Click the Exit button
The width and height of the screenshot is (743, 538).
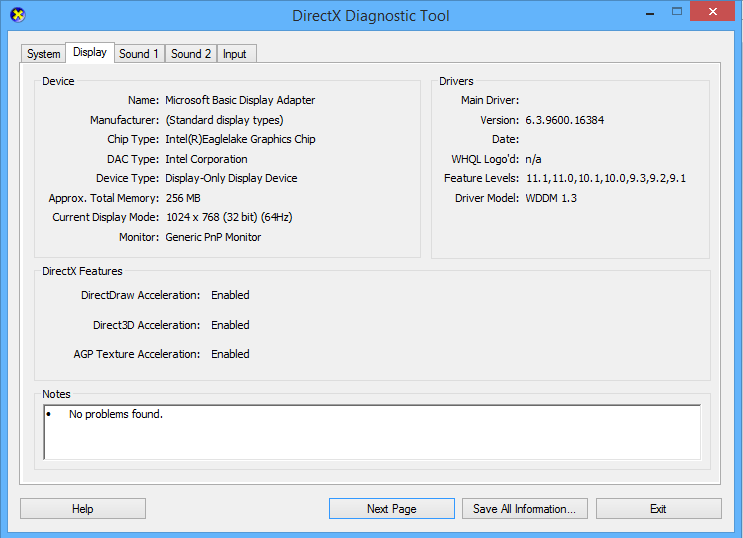click(659, 509)
